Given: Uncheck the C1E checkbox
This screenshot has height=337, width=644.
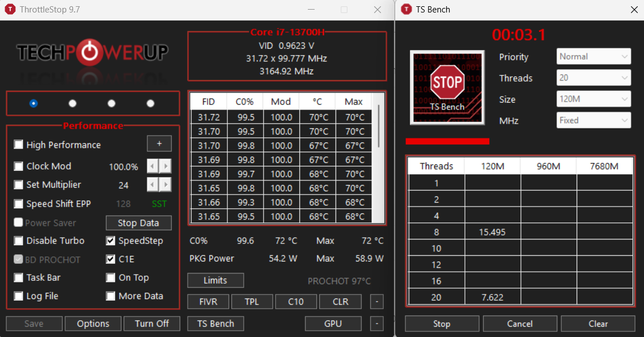Looking at the screenshot, I should pyautogui.click(x=111, y=259).
